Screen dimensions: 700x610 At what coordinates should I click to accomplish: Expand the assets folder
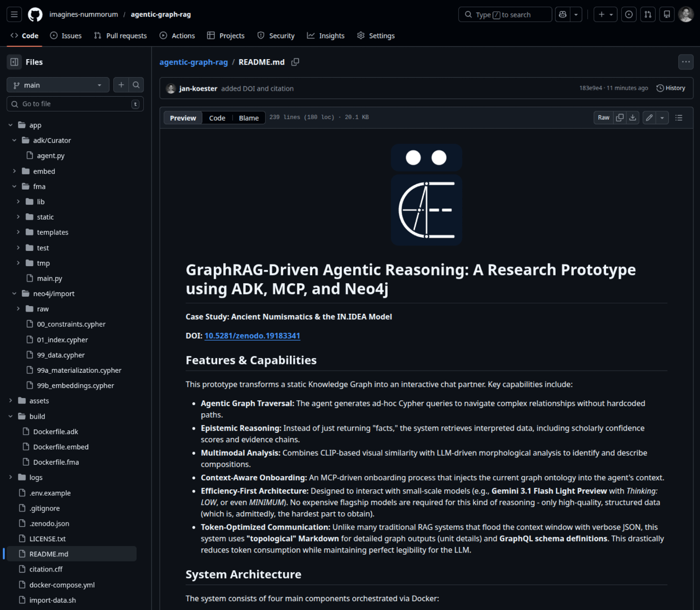(10, 401)
